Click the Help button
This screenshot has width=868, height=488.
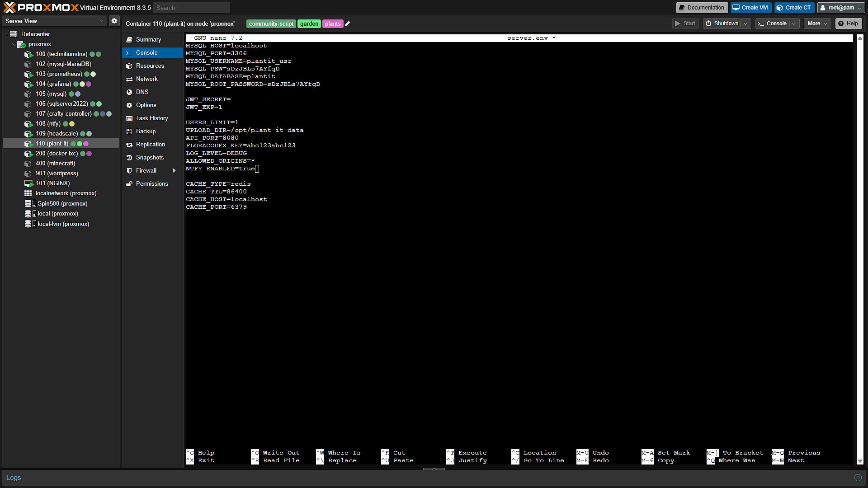point(849,23)
